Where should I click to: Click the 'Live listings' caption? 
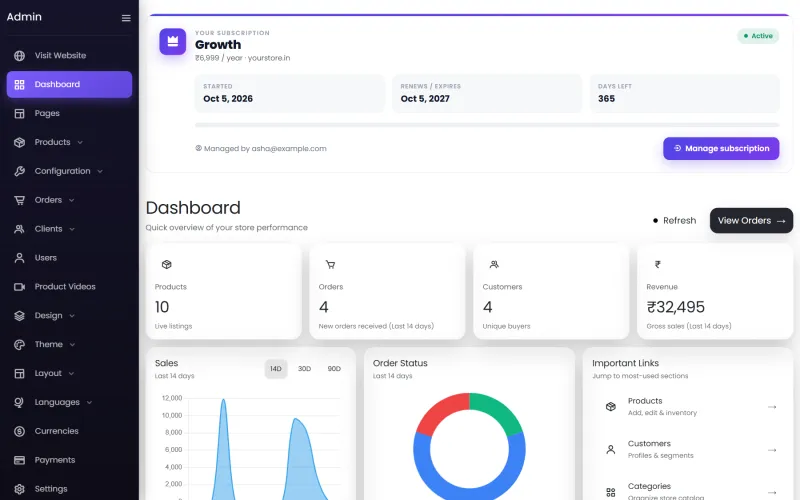(173, 327)
